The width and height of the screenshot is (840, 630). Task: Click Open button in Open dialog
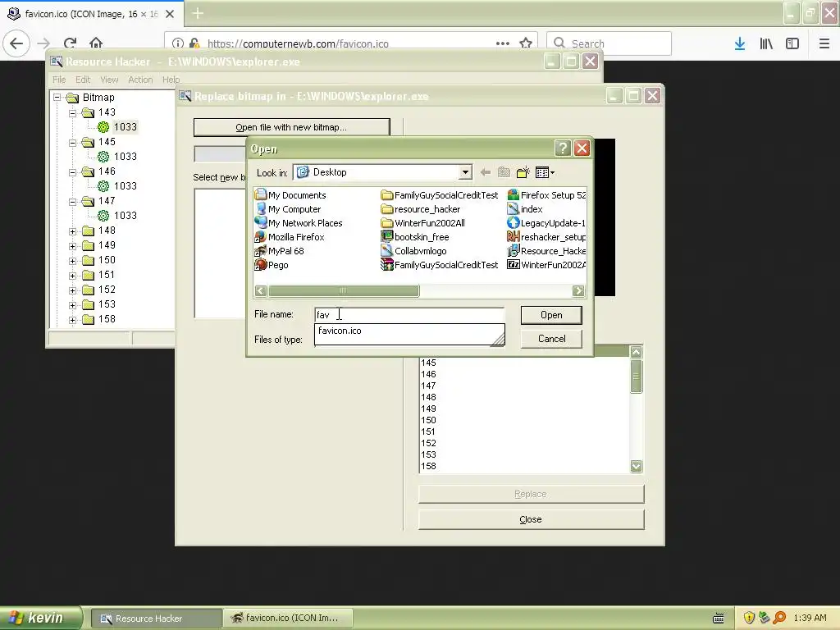point(551,315)
